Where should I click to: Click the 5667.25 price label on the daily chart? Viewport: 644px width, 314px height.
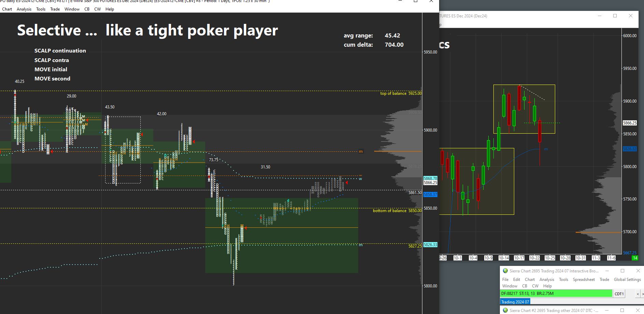[x=630, y=253]
